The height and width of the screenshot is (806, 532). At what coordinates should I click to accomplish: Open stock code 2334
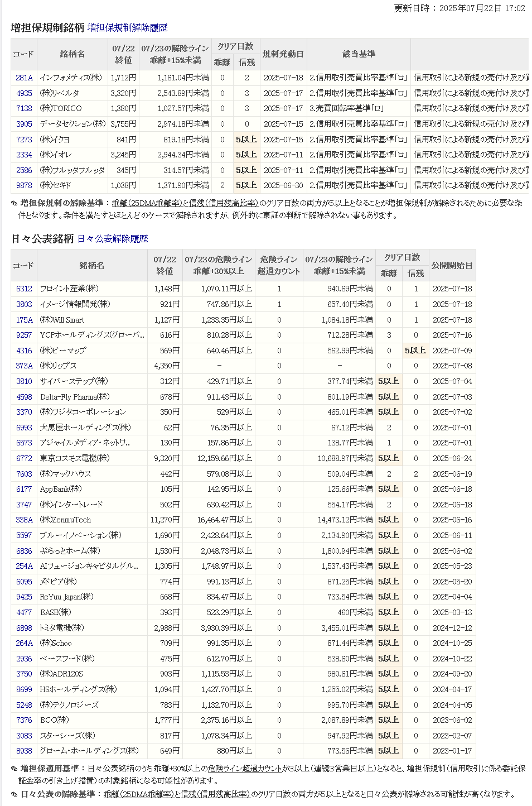[x=24, y=155]
